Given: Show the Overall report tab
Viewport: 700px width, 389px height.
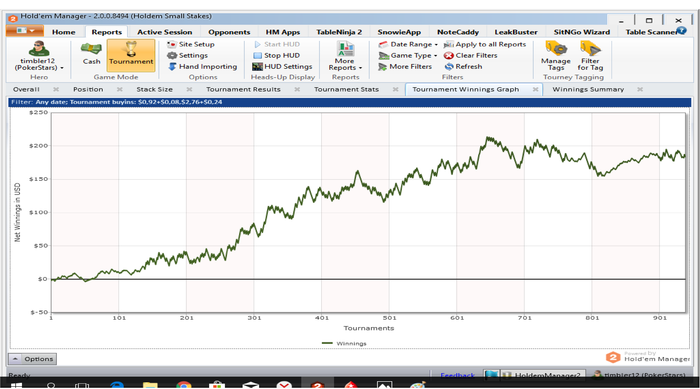Looking at the screenshot, I should tap(26, 89).
